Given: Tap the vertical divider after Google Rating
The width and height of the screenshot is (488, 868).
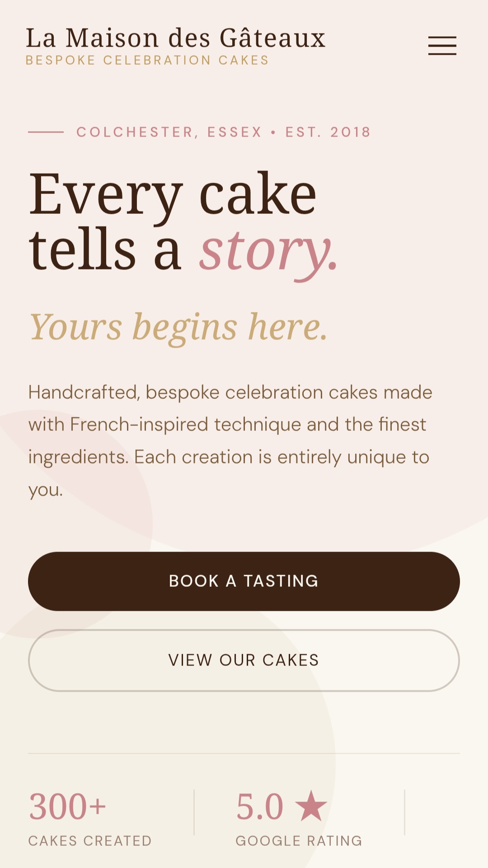Looking at the screenshot, I should (405, 812).
